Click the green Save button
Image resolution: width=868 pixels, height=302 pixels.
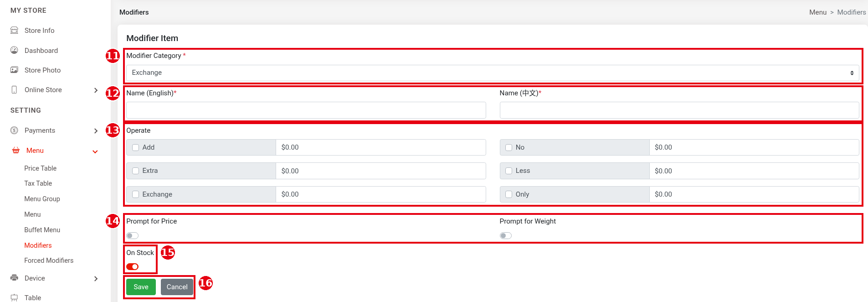click(x=141, y=287)
